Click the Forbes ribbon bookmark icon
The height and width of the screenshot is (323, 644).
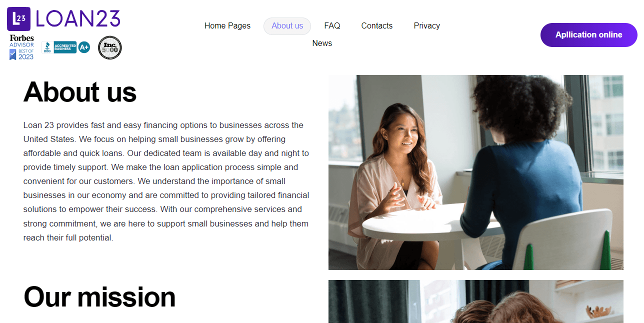[x=13, y=54]
